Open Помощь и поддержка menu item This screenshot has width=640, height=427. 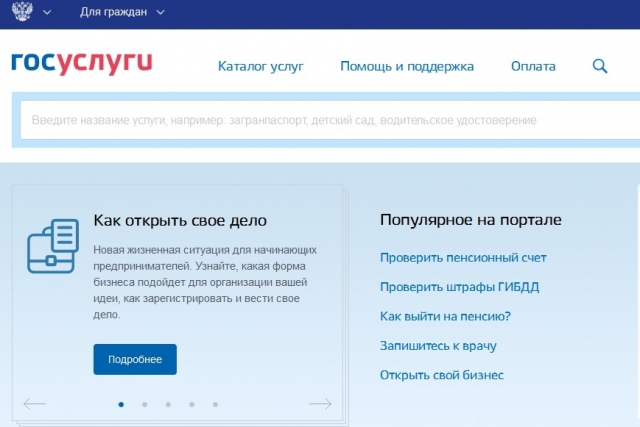[x=407, y=66]
